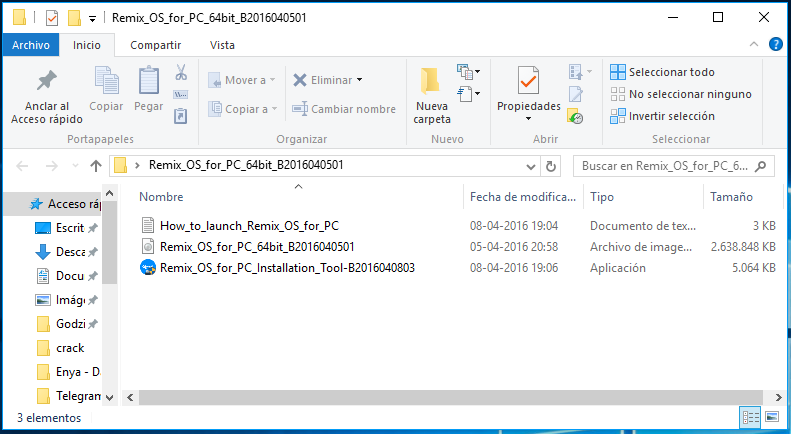791x434 pixels.
Task: Open the Easy access icon dropdown
Action: (x=468, y=94)
